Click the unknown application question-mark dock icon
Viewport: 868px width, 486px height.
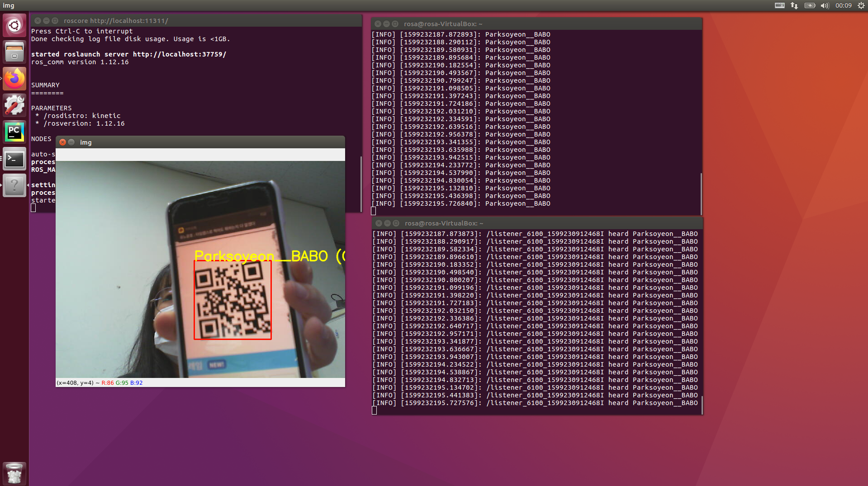click(x=14, y=185)
